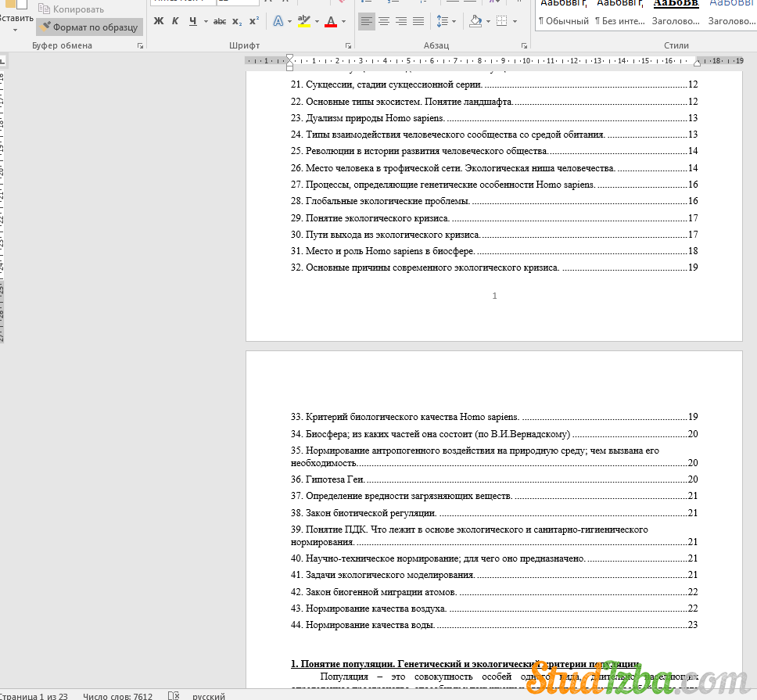Screen dimensions: 757x700
Task: Expand the borders dropdown arrow
Action: tap(515, 21)
